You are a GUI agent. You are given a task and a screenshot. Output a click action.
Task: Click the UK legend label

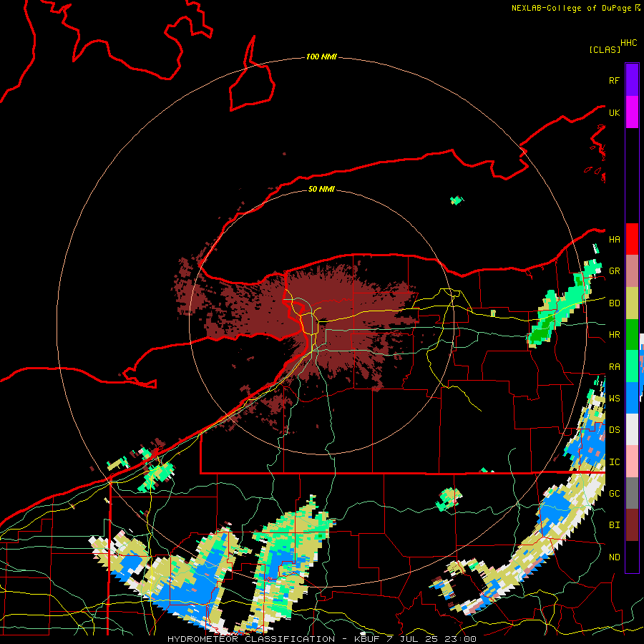pos(614,112)
